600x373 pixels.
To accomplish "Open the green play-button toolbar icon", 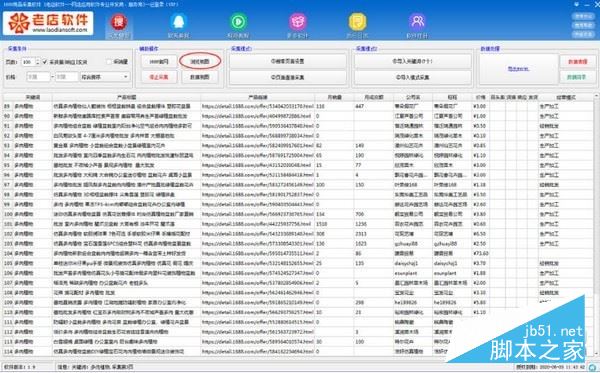I will tap(238, 22).
